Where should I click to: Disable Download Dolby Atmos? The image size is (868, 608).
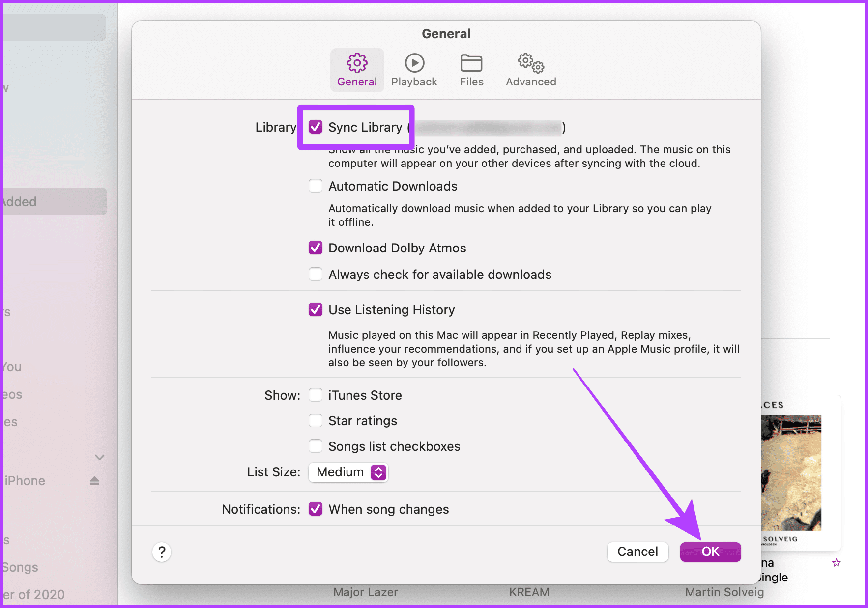[x=316, y=248]
